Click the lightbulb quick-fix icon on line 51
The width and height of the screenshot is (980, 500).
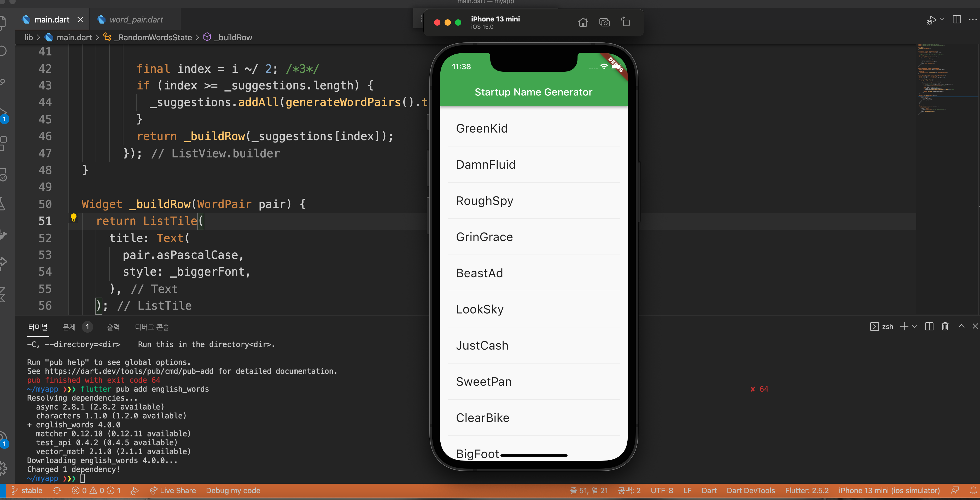73,218
